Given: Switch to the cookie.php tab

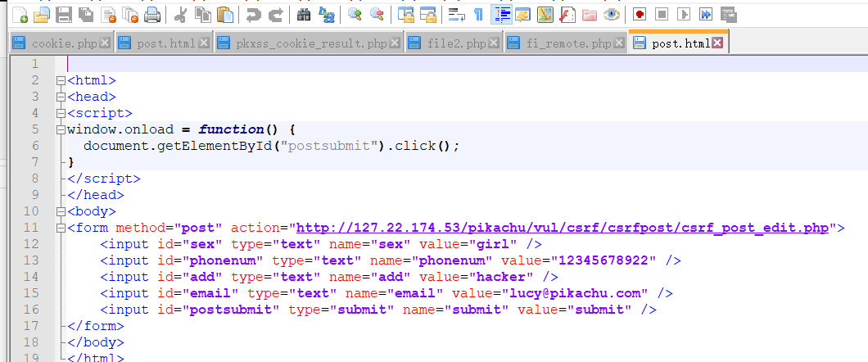Looking at the screenshot, I should click(x=62, y=43).
